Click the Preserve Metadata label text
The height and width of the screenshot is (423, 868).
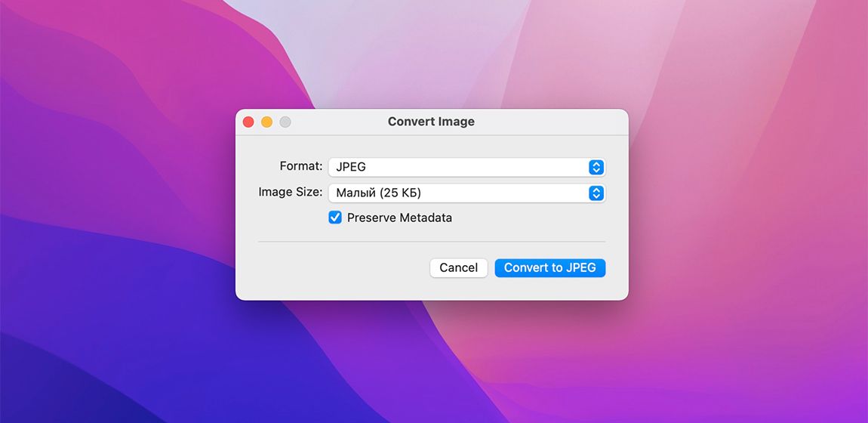coord(400,218)
